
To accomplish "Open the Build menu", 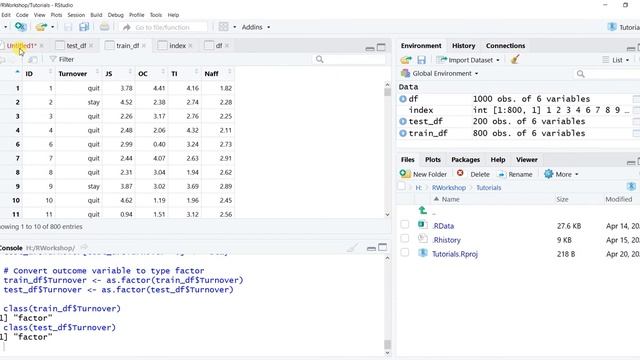I will (96, 15).
